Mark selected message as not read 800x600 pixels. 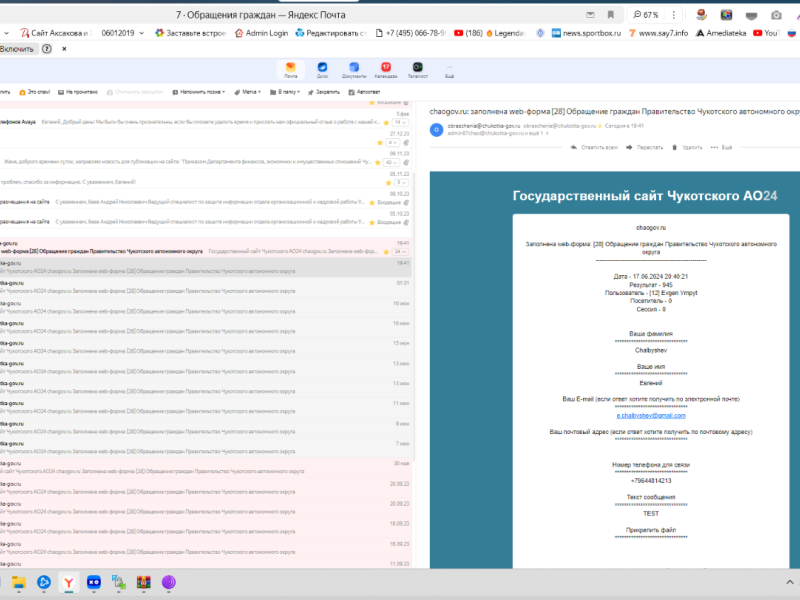pos(79,91)
